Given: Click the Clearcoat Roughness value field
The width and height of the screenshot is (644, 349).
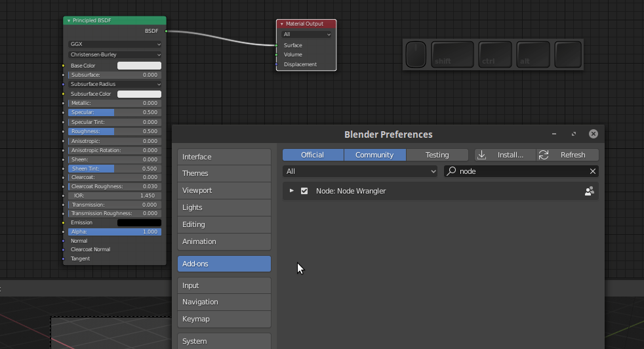Looking at the screenshot, I should point(115,186).
